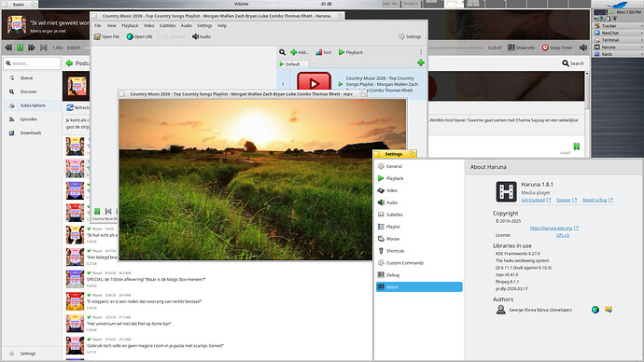Open the Settings menu in Haruna's menu bar
Viewport: 644px width, 362px height.
point(204,25)
